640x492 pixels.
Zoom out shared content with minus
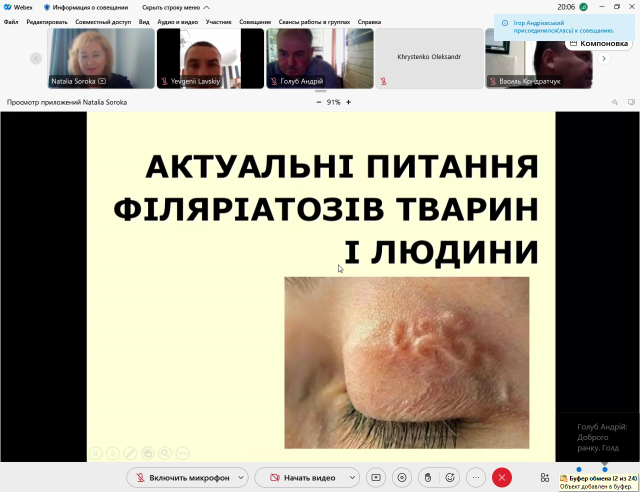click(319, 102)
